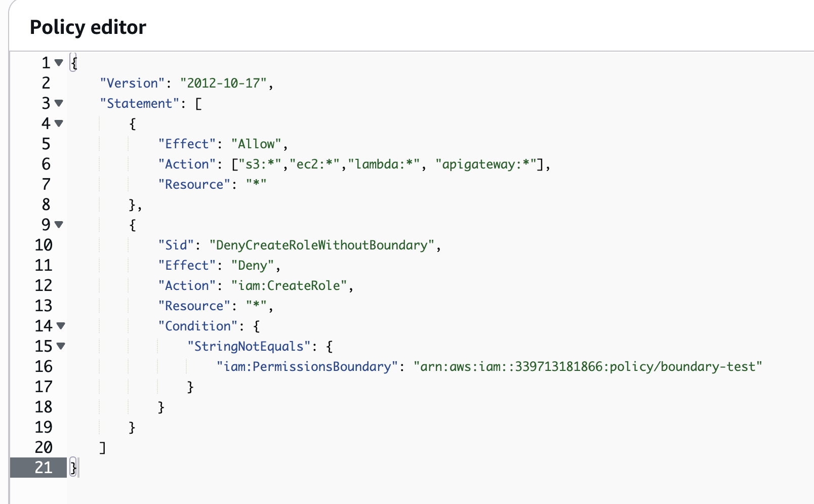Collapse the root object fold arrow on line 1
814x504 pixels.
[59, 63]
